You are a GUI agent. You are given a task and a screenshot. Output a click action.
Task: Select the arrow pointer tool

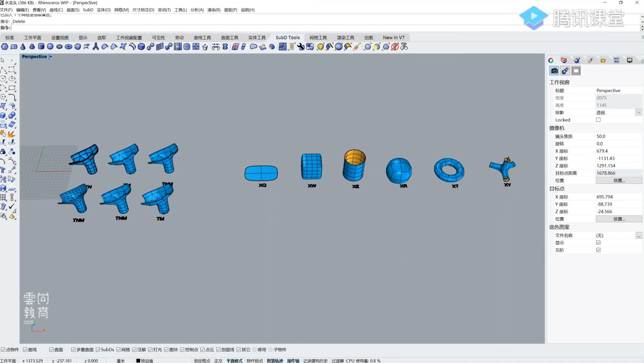[x=3, y=60]
